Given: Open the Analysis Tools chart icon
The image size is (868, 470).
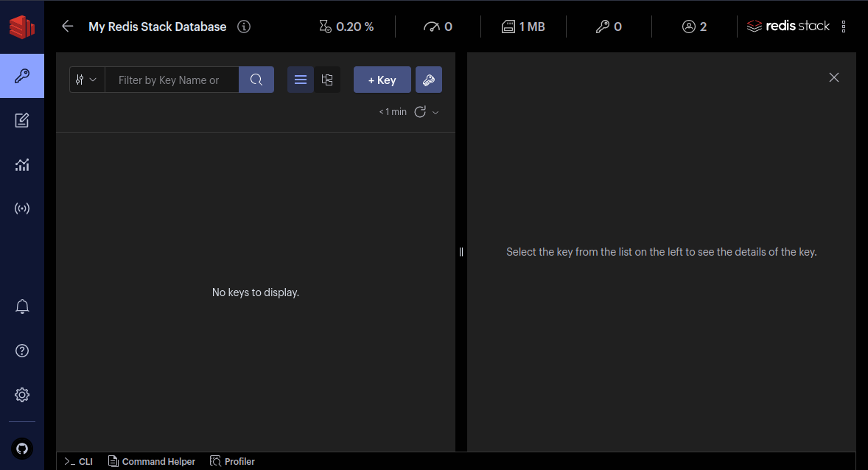Looking at the screenshot, I should click(x=22, y=164).
